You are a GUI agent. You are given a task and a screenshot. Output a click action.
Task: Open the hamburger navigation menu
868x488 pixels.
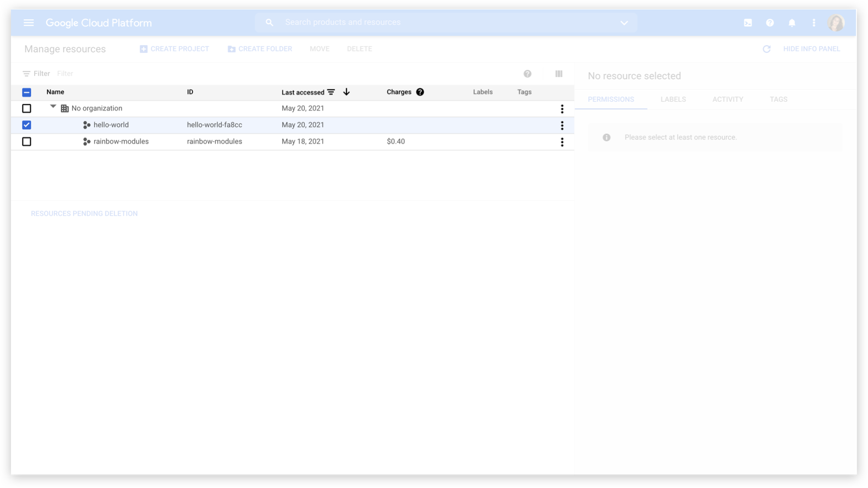29,23
